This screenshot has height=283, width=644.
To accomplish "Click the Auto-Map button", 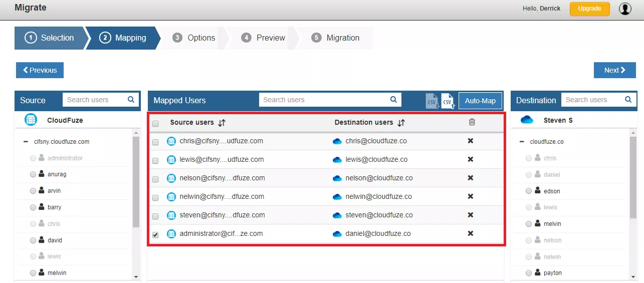I will [480, 101].
